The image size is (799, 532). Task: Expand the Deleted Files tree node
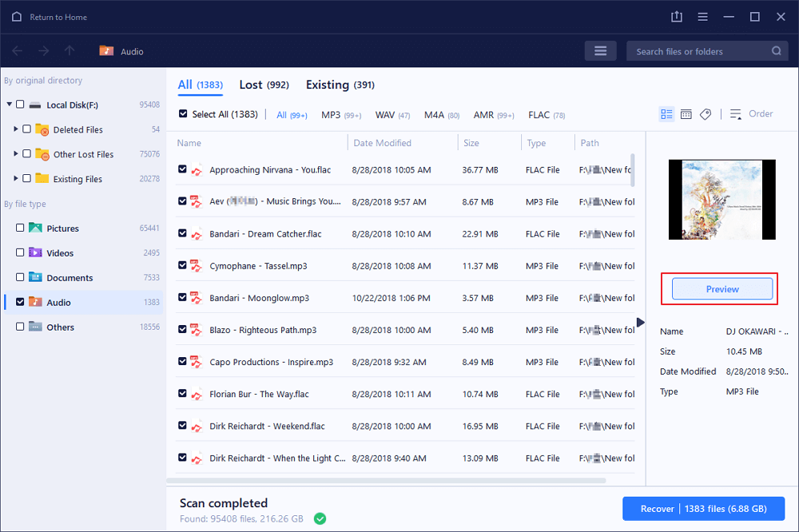(16, 129)
